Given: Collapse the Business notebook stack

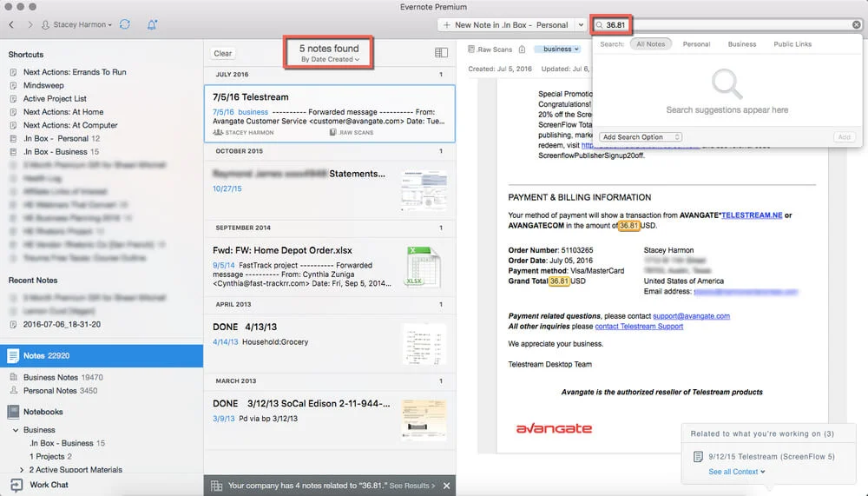Looking at the screenshot, I should (16, 429).
